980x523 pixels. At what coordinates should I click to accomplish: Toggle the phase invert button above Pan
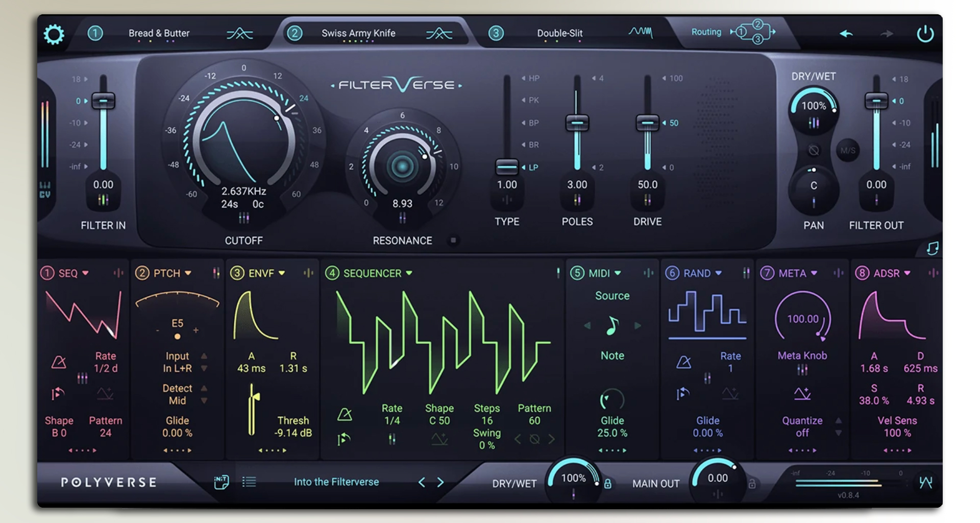814,151
